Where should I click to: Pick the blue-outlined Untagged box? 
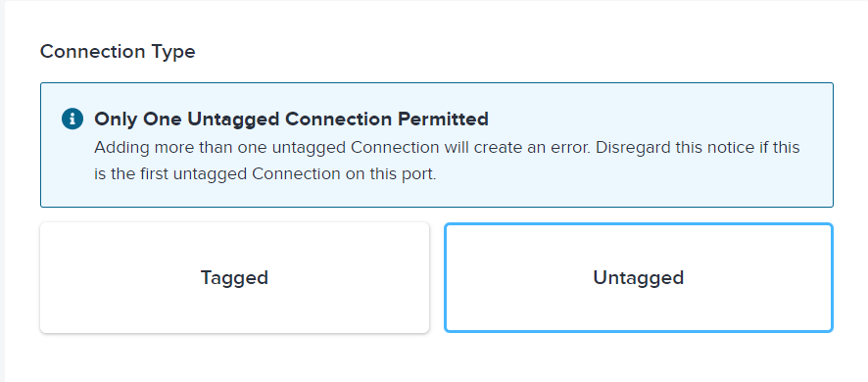tap(639, 277)
